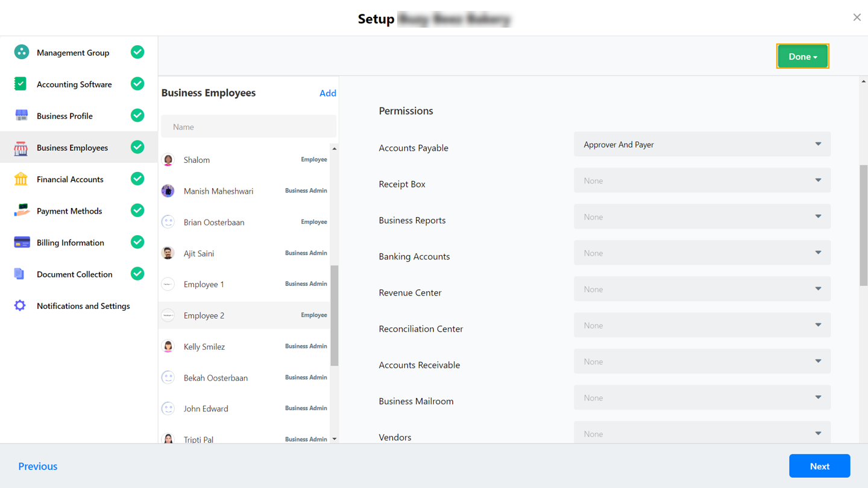
Task: Click the checkmark next to Business Employees
Action: (x=137, y=147)
